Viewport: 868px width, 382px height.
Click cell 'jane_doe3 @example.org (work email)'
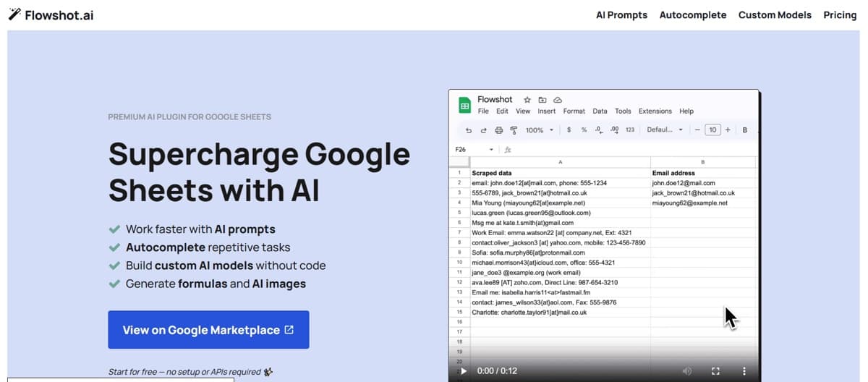[561, 272]
